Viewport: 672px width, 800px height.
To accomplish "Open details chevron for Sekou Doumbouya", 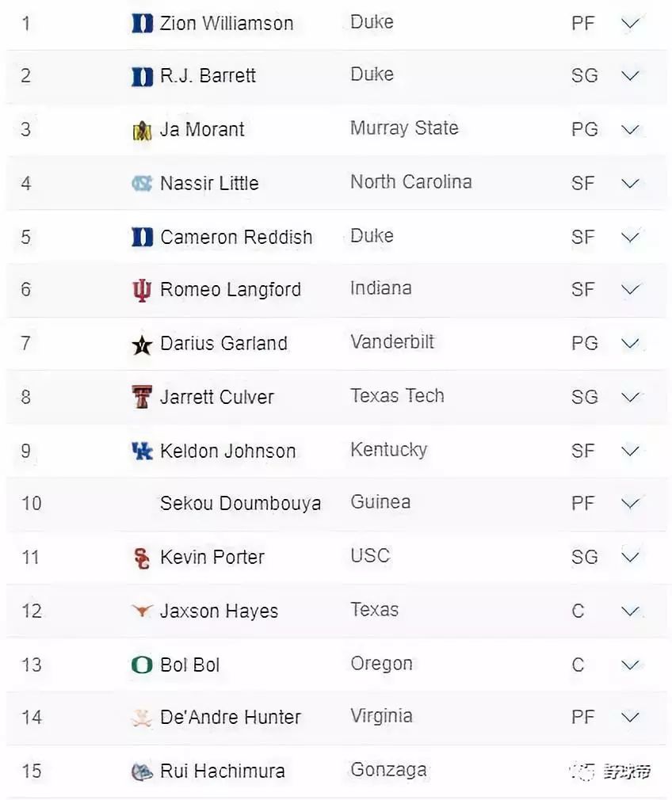I will (630, 503).
